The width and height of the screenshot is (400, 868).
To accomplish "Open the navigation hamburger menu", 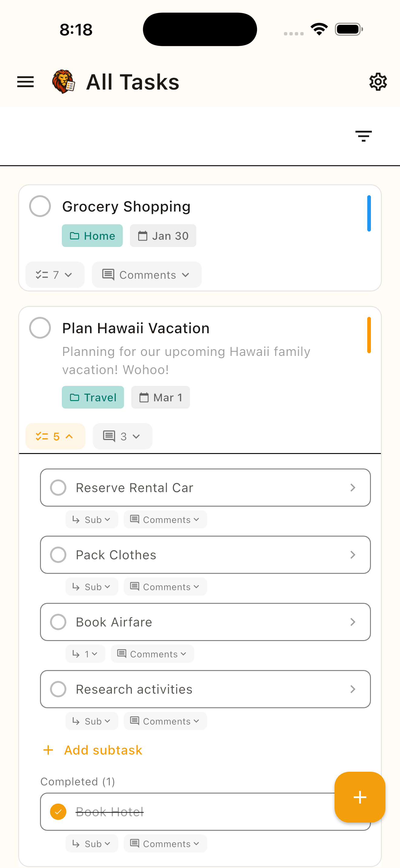I will (25, 81).
